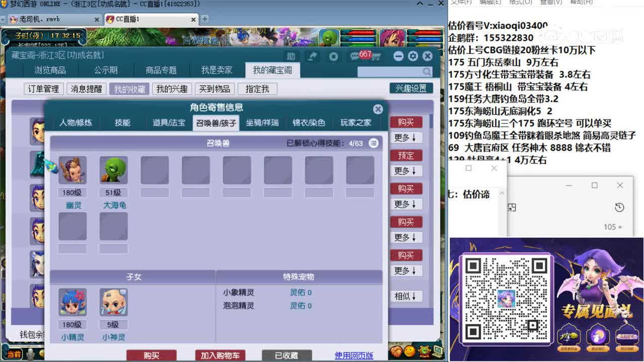Click notepad line 159任务大唐钓鱼岛全带3.2
Image resolution: width=644 pixels, height=362 pixels.
(503, 99)
